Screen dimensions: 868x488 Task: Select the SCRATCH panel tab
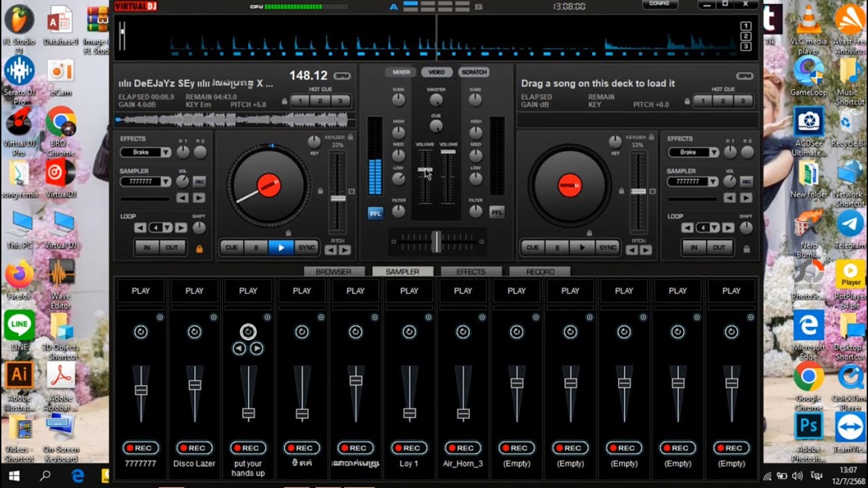tap(474, 72)
